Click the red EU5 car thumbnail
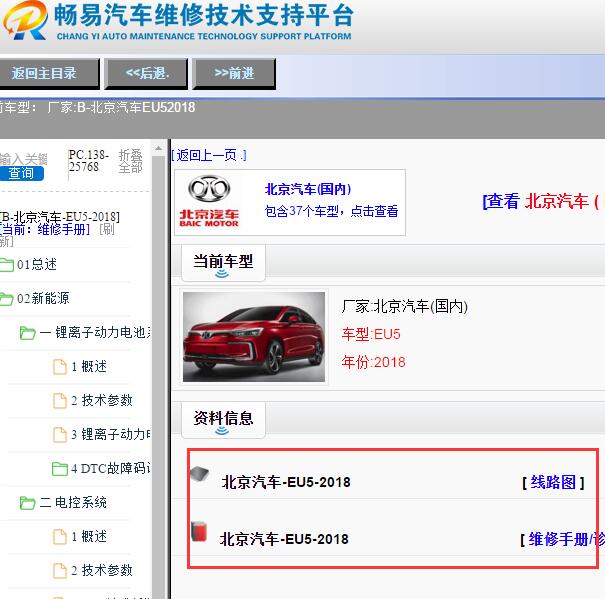The height and width of the screenshot is (599, 605). point(254,337)
